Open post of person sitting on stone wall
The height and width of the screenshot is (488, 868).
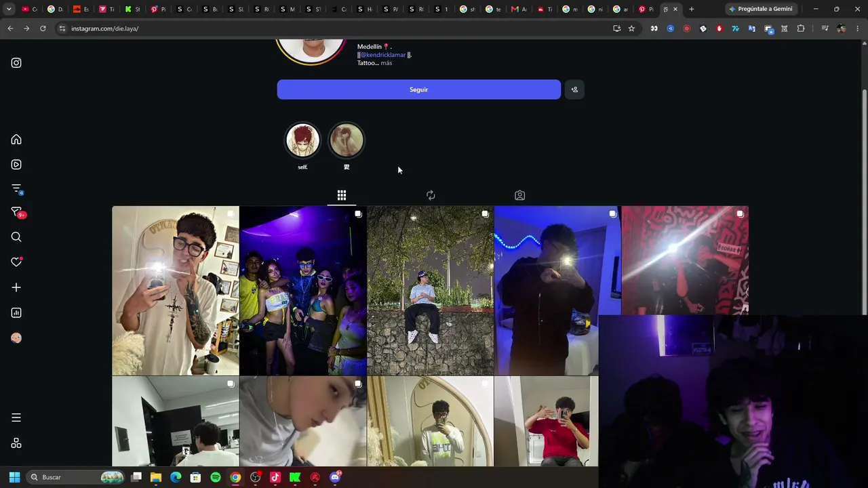[x=431, y=291]
